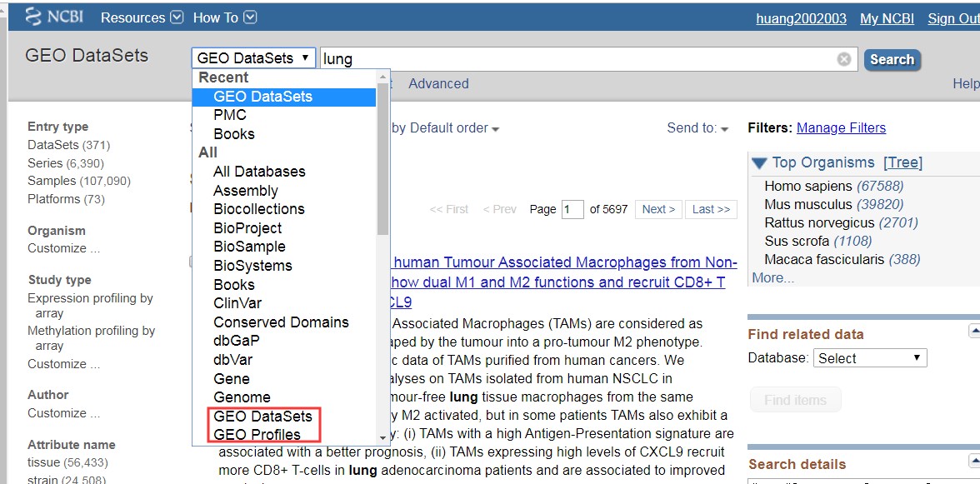Jump to the Last results page
980x484 pixels.
(712, 209)
